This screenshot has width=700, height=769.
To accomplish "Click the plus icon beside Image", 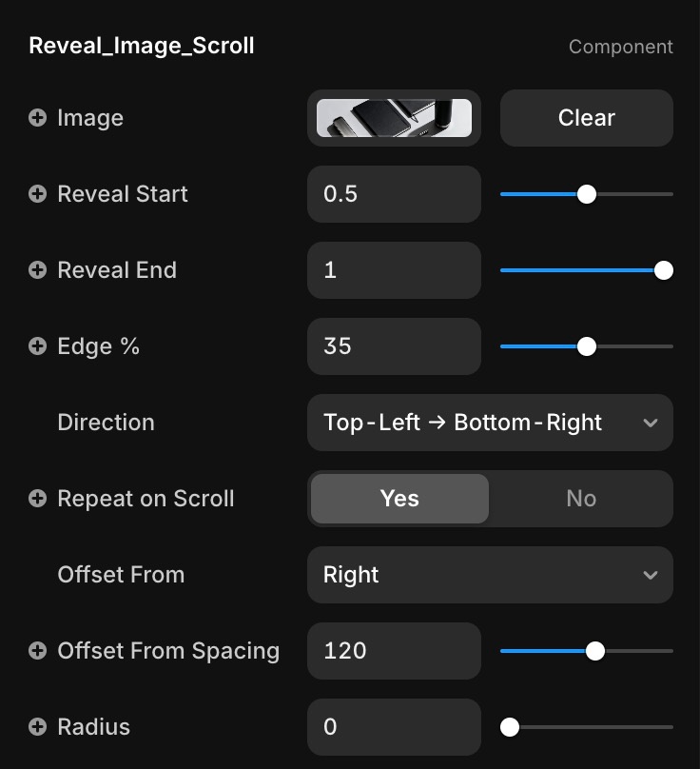I will pyautogui.click(x=38, y=118).
